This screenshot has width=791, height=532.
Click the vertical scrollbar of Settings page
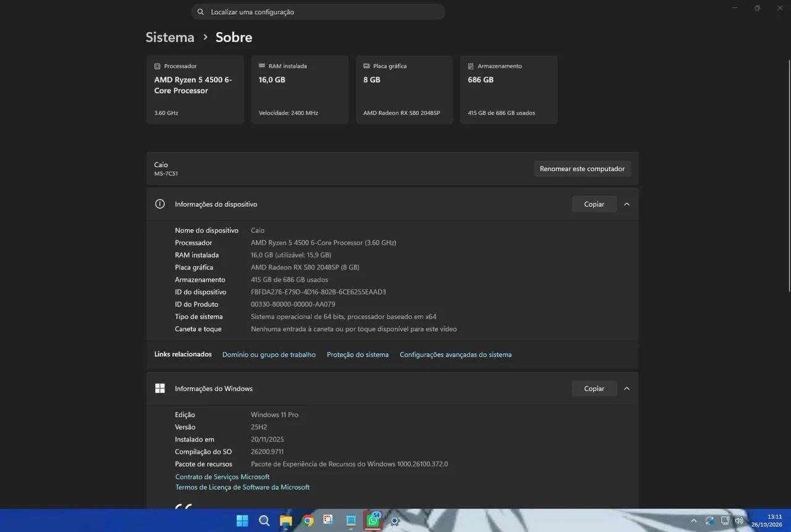click(x=789, y=175)
